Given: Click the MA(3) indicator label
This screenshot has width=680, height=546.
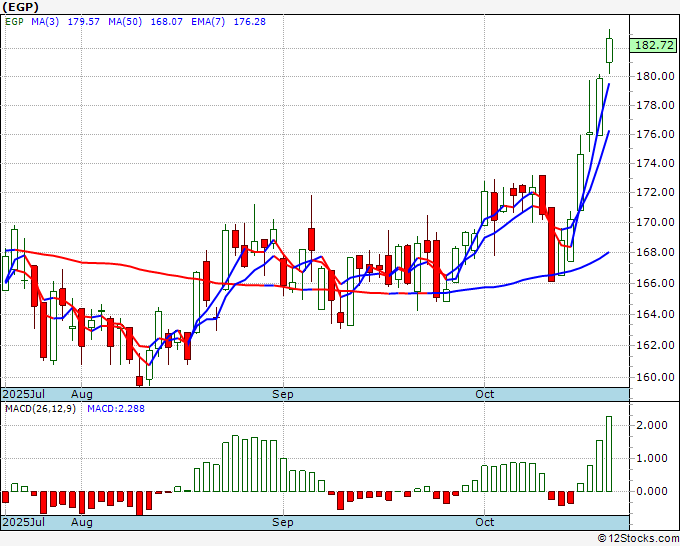Looking at the screenshot, I should [45, 22].
